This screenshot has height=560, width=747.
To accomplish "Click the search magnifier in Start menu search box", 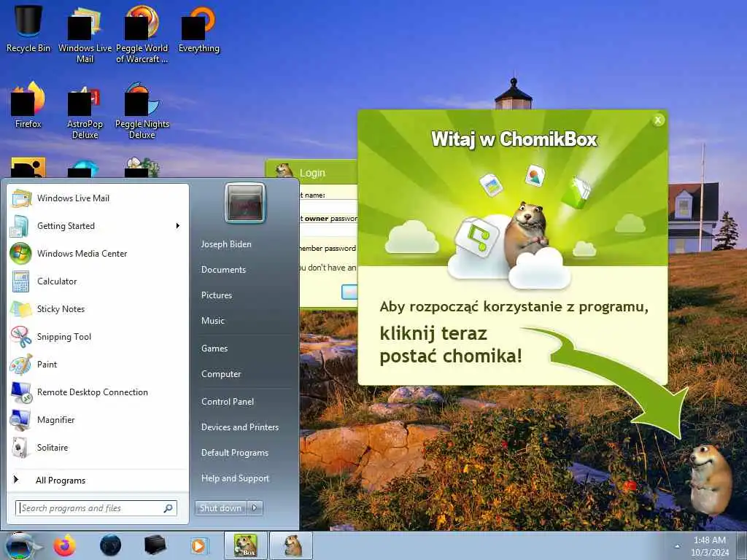I will click(x=169, y=508).
